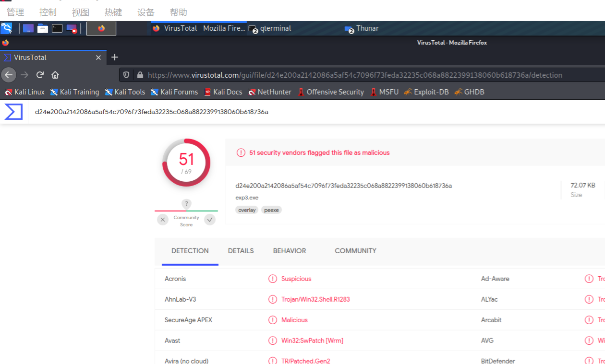This screenshot has width=605, height=364.
Task: Go forward one page
Action: click(24, 75)
